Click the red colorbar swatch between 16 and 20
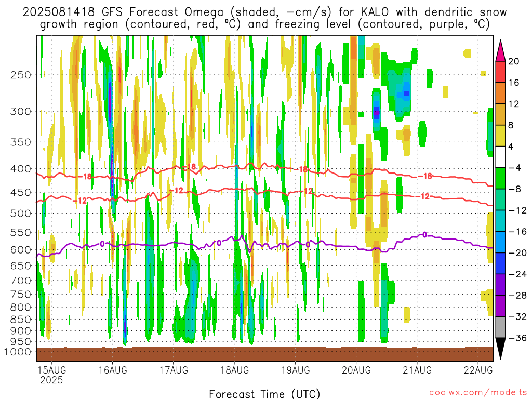This screenshot has height=399, width=532. (x=500, y=72)
